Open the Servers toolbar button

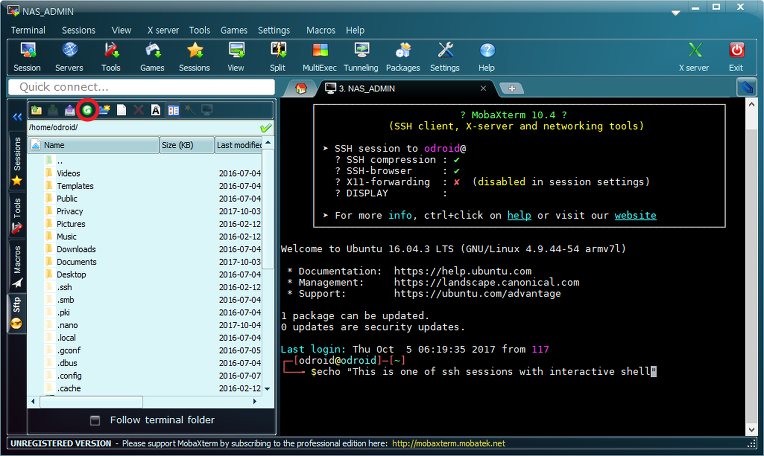69,57
